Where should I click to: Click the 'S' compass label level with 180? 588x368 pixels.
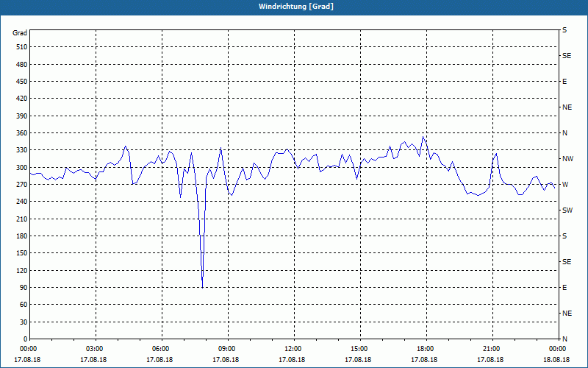tap(564, 236)
